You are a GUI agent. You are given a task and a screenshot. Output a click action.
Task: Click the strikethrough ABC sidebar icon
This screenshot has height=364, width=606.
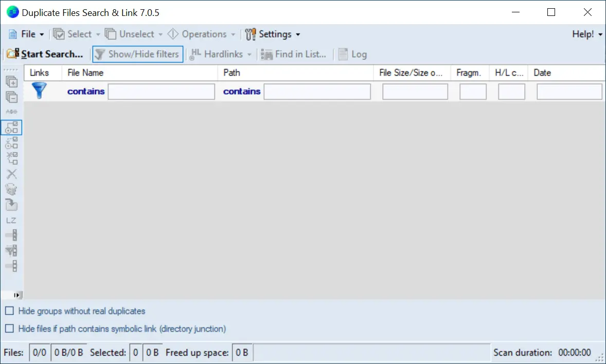[x=12, y=112]
